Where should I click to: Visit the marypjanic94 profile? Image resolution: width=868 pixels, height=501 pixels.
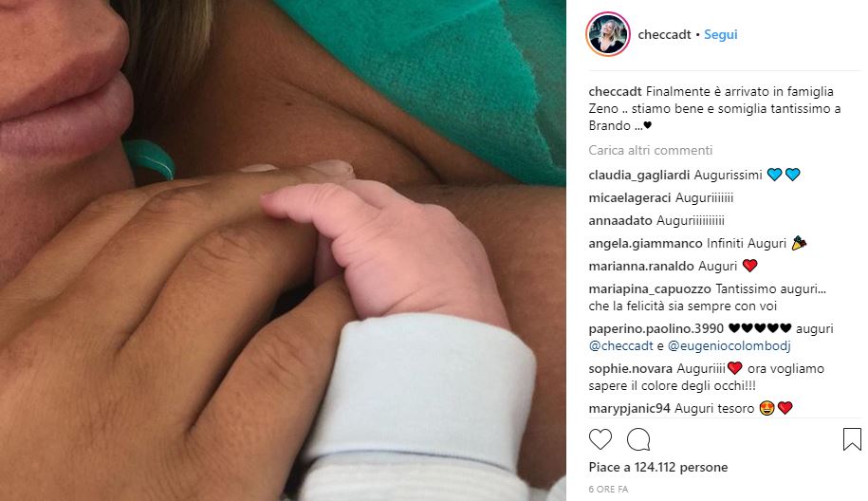point(629,409)
